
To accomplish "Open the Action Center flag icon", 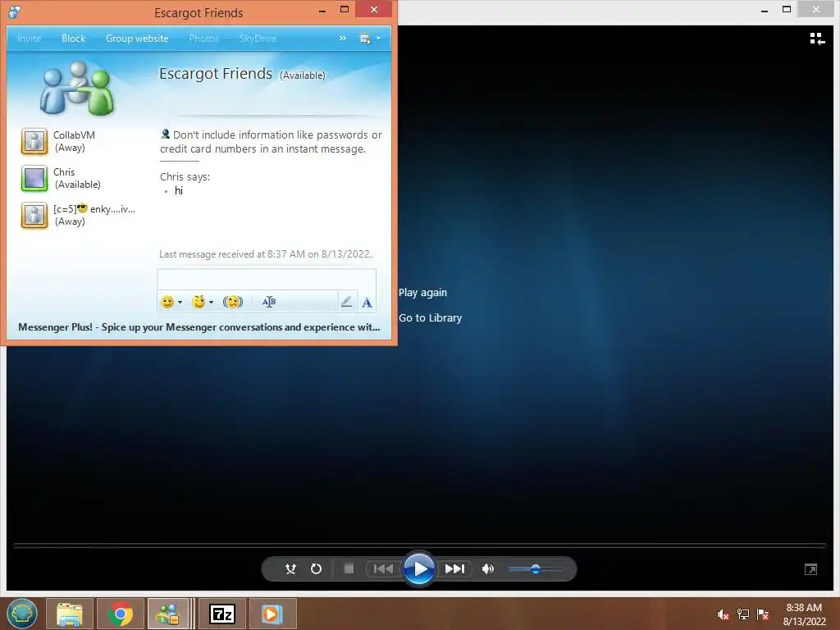I will click(x=763, y=614).
